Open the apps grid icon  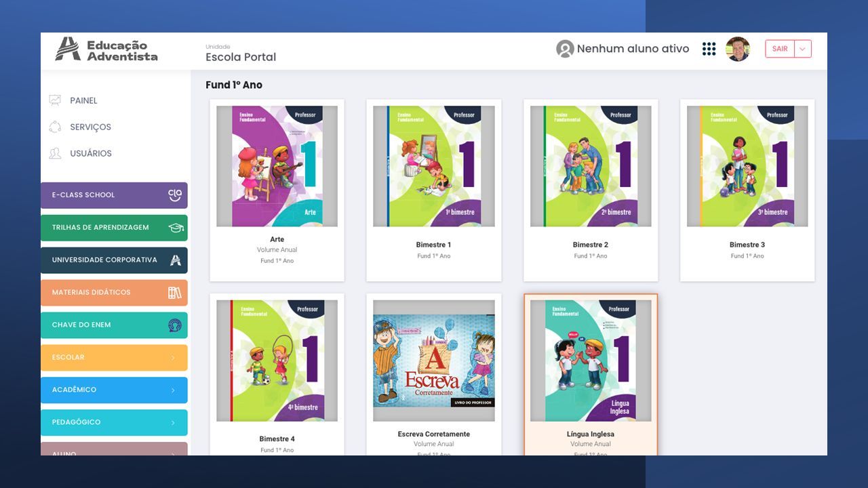(x=709, y=49)
